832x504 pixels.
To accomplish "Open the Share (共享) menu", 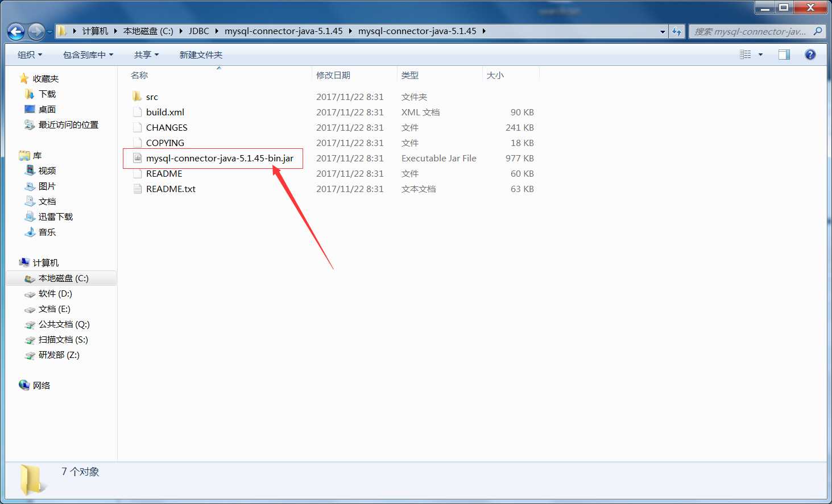I will tap(146, 55).
